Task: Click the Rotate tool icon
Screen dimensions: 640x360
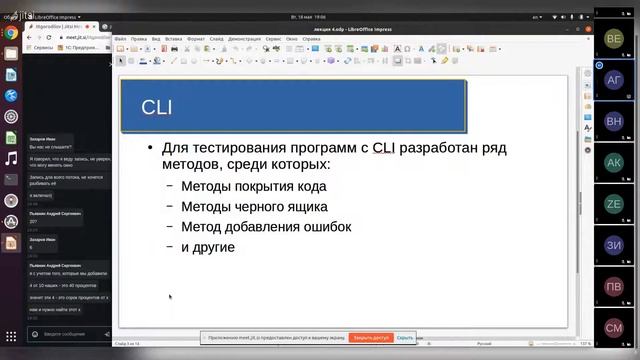Action: 347,61
